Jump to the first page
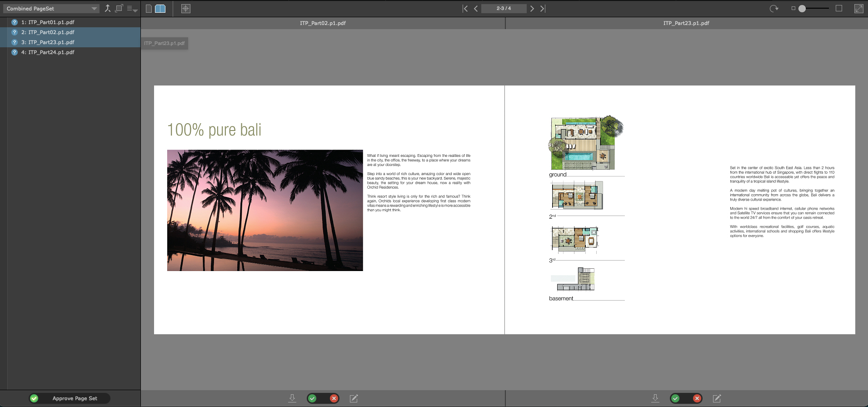Image resolution: width=868 pixels, height=407 pixels. (465, 9)
